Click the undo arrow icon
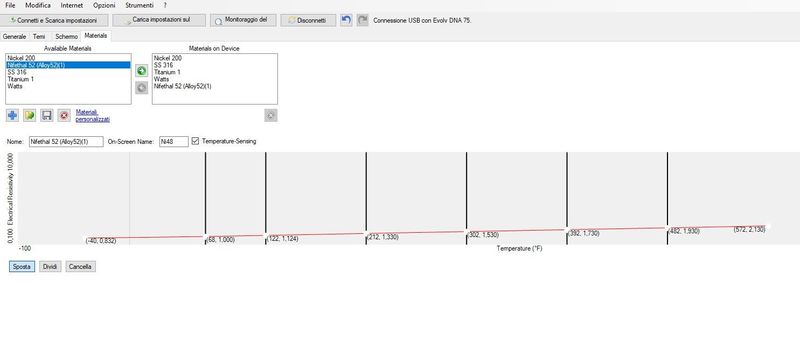Image resolution: width=800 pixels, height=361 pixels. [x=346, y=20]
